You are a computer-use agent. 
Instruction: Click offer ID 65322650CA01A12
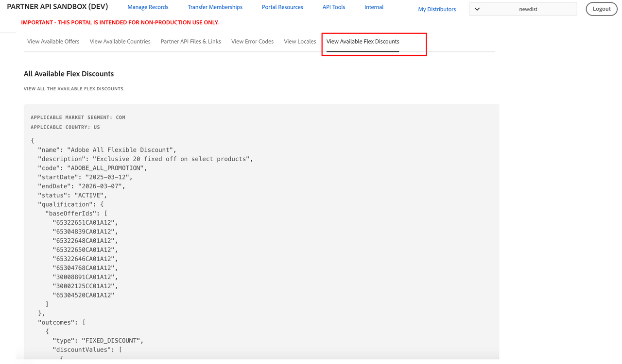pyautogui.click(x=85, y=249)
